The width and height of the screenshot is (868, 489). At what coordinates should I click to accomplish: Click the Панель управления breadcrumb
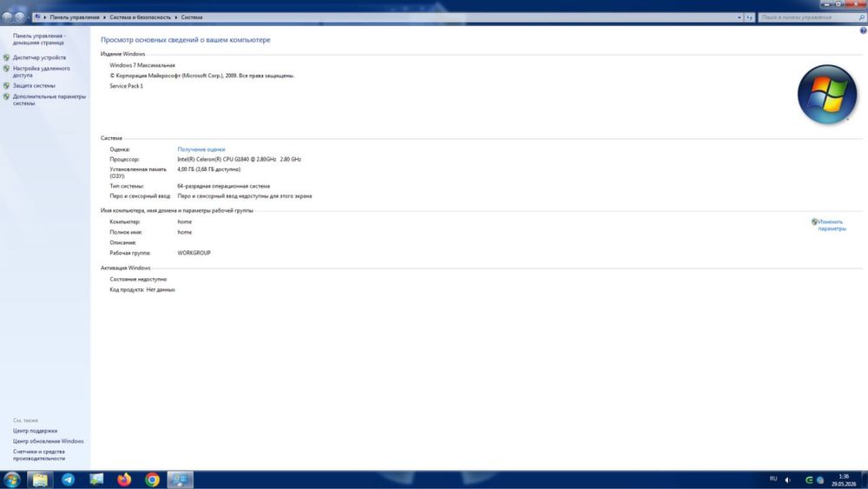[75, 17]
